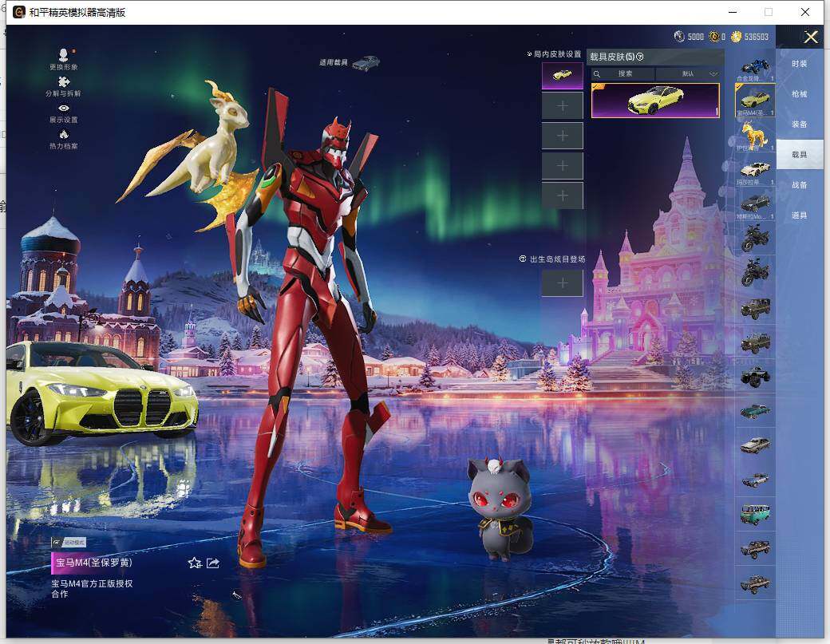The width and height of the screenshot is (830, 644).
Task: Select the teal minibus vehicle item
Action: [755, 514]
